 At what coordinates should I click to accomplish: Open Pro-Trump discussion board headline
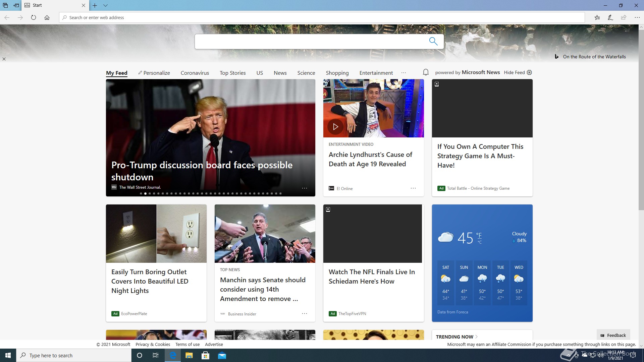tap(202, 171)
